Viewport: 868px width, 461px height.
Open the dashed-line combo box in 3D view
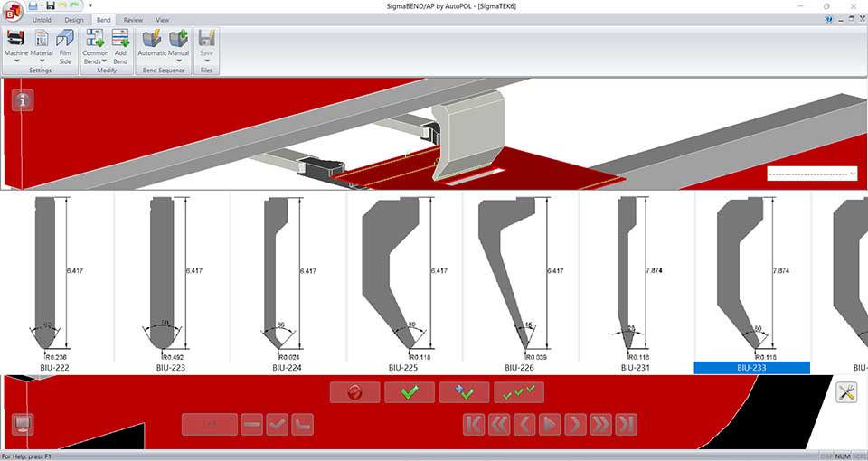click(812, 174)
